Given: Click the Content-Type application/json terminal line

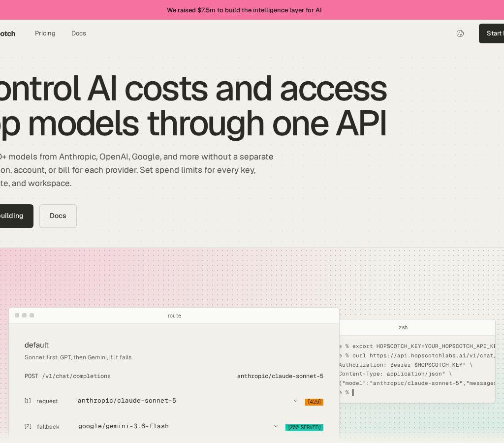Looking at the screenshot, I should (x=396, y=374).
